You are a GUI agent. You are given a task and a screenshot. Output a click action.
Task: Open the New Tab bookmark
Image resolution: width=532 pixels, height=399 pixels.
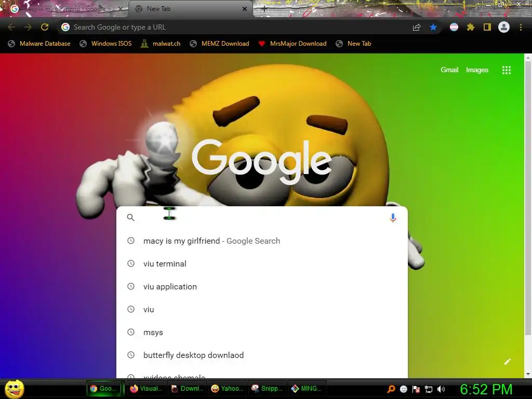click(353, 44)
